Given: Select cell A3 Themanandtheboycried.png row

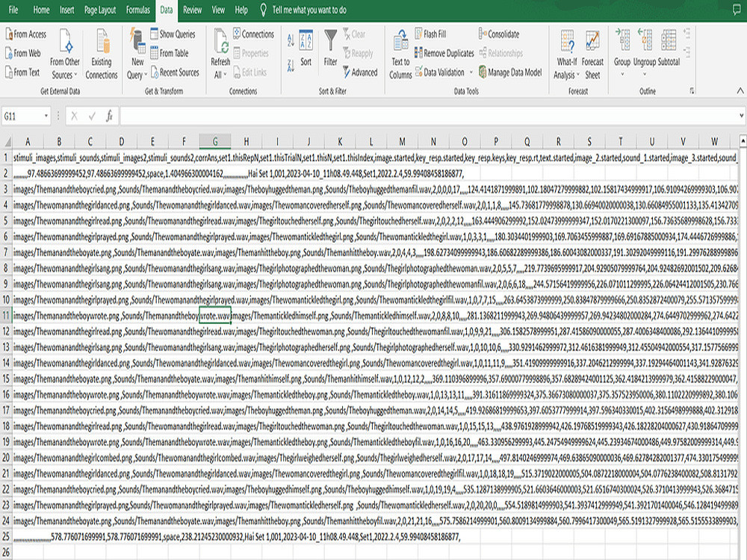Looking at the screenshot, I should 28,189.
